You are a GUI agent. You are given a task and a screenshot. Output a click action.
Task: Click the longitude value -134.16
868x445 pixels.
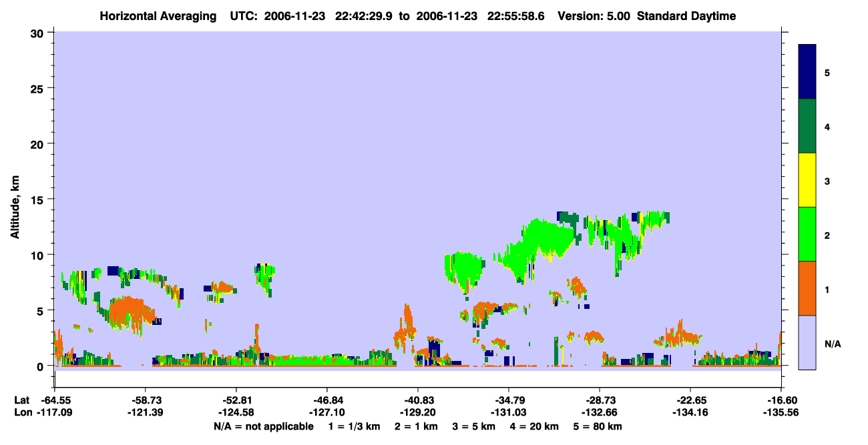(x=690, y=412)
